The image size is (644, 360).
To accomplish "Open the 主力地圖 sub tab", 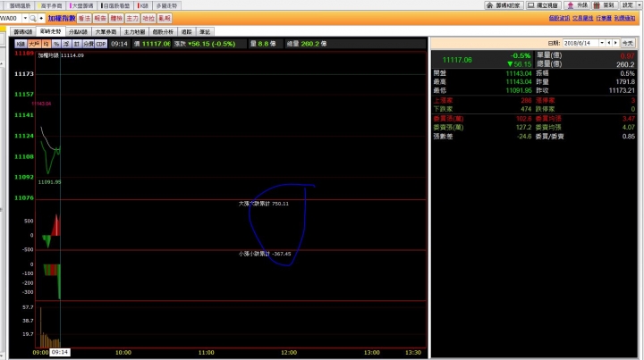I will click(134, 31).
